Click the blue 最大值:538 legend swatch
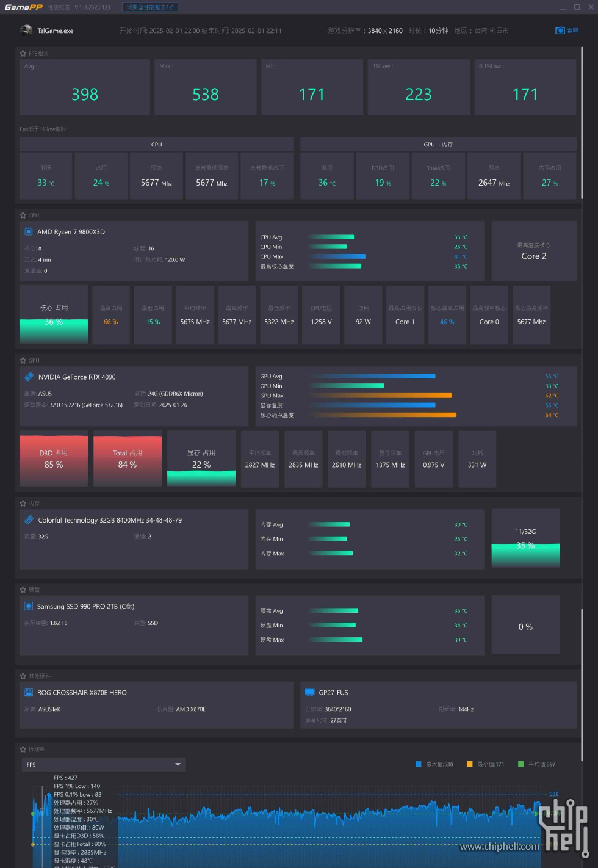Image resolution: width=598 pixels, height=868 pixels. [x=419, y=764]
